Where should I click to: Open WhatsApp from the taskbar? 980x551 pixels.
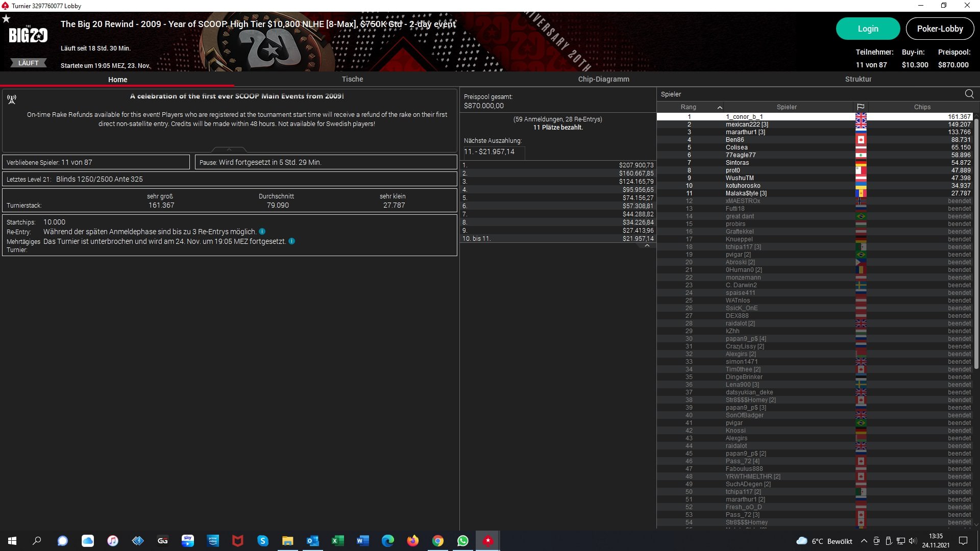463,541
